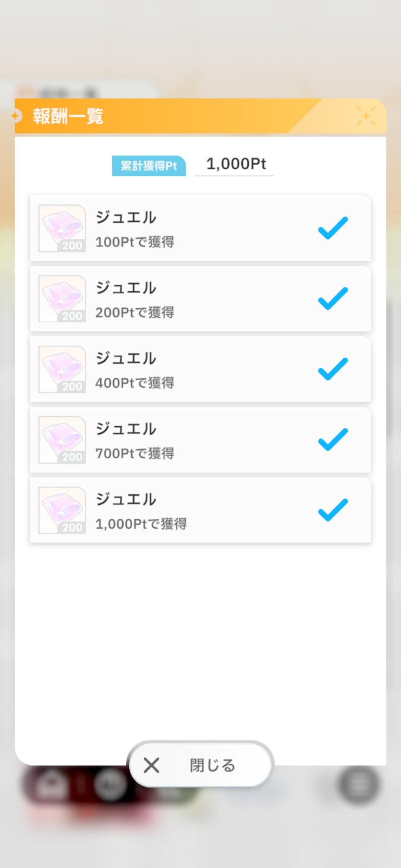Tap the 200Ptで獲得 reward description
Image resolution: width=401 pixels, height=868 pixels.
tap(135, 312)
